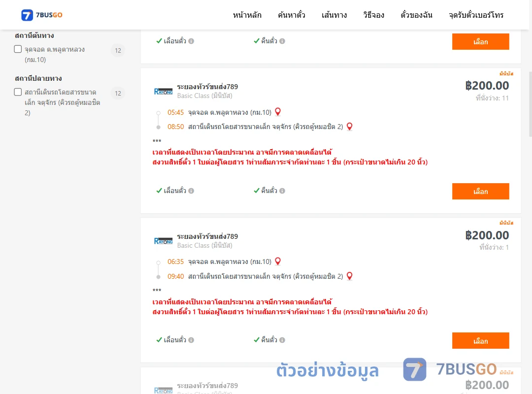Select the 05:45 departure trip with เลือก
This screenshot has height=394, width=532.
480,192
